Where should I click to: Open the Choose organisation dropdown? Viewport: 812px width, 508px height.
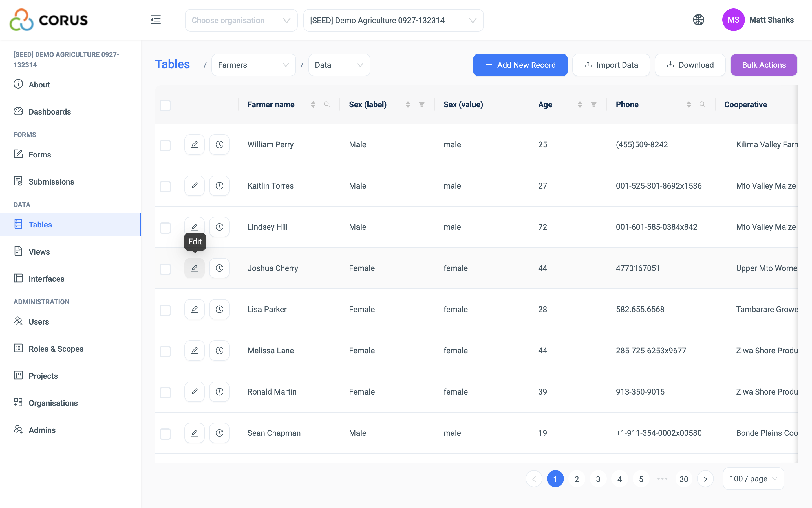tap(241, 20)
